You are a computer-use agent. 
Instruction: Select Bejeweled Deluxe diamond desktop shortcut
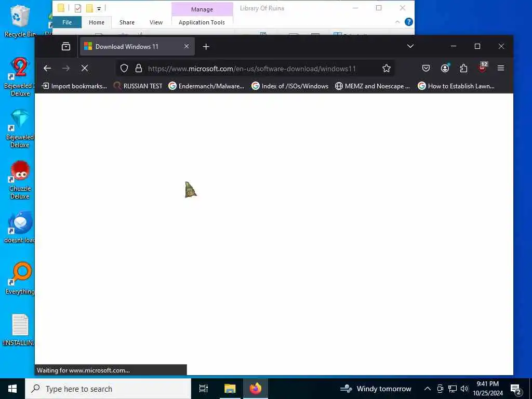tap(20, 129)
